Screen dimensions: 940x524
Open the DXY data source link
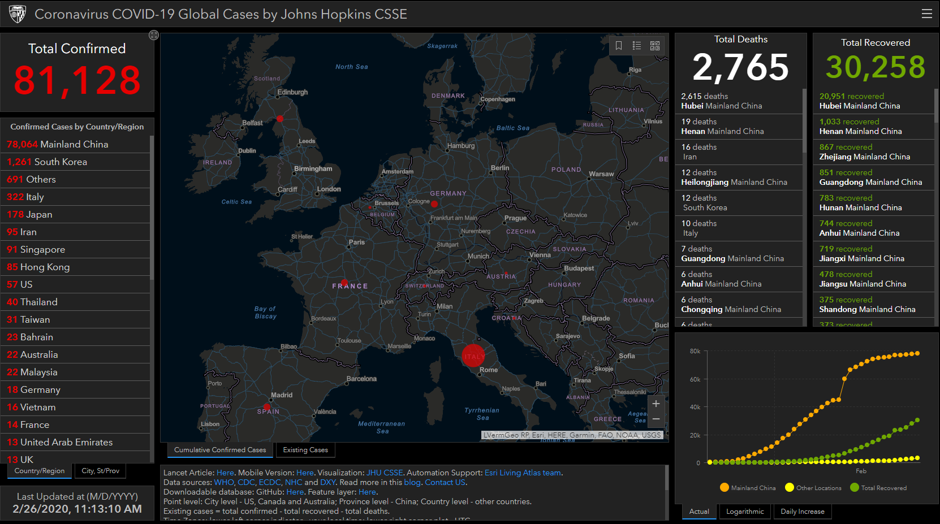click(x=328, y=482)
